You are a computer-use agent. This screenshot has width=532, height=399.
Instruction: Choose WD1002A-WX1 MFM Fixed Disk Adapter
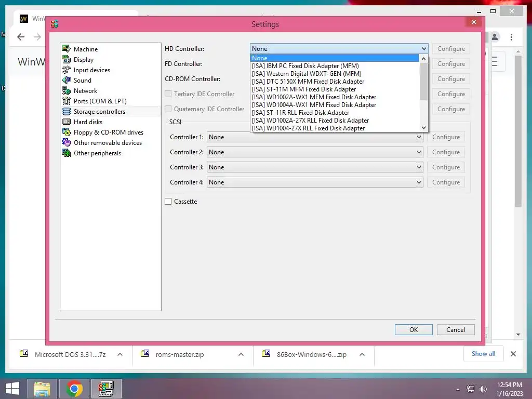pos(335,97)
